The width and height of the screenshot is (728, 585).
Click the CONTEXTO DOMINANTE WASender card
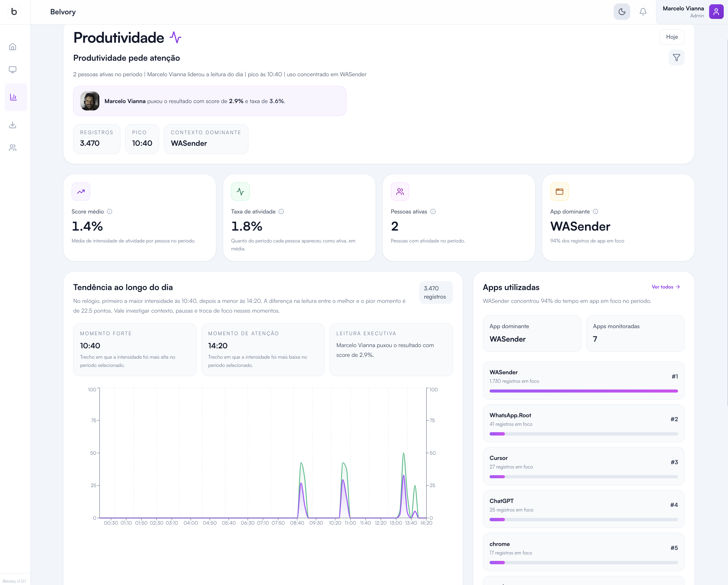pos(206,139)
